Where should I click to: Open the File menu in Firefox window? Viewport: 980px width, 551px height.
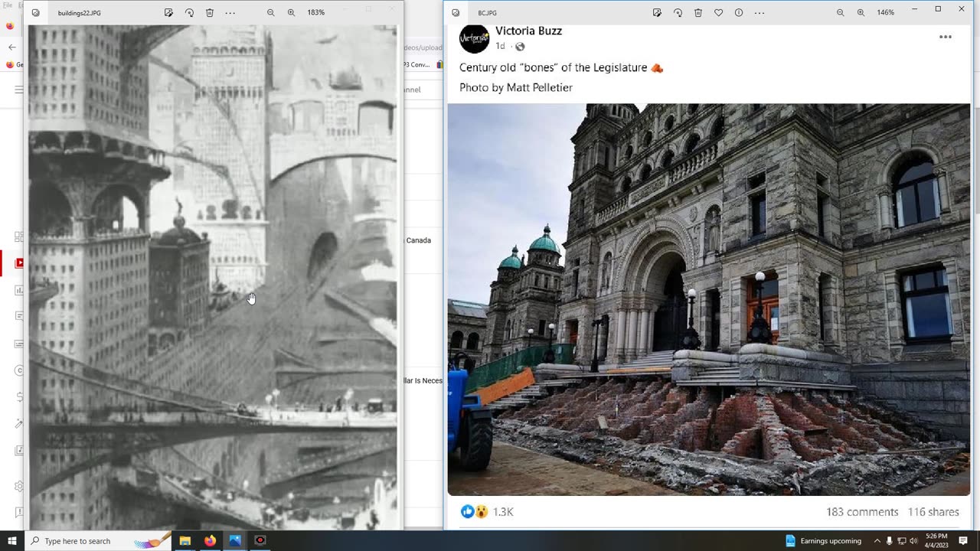7,5
